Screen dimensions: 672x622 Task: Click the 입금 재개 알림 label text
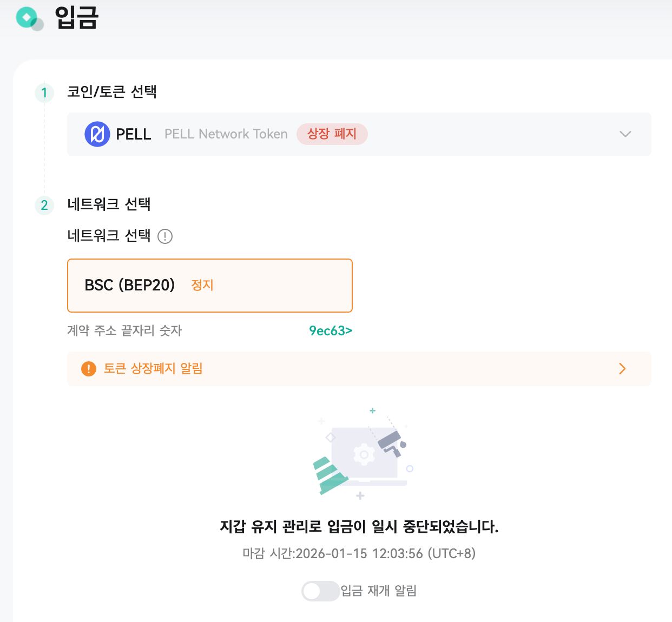click(379, 591)
